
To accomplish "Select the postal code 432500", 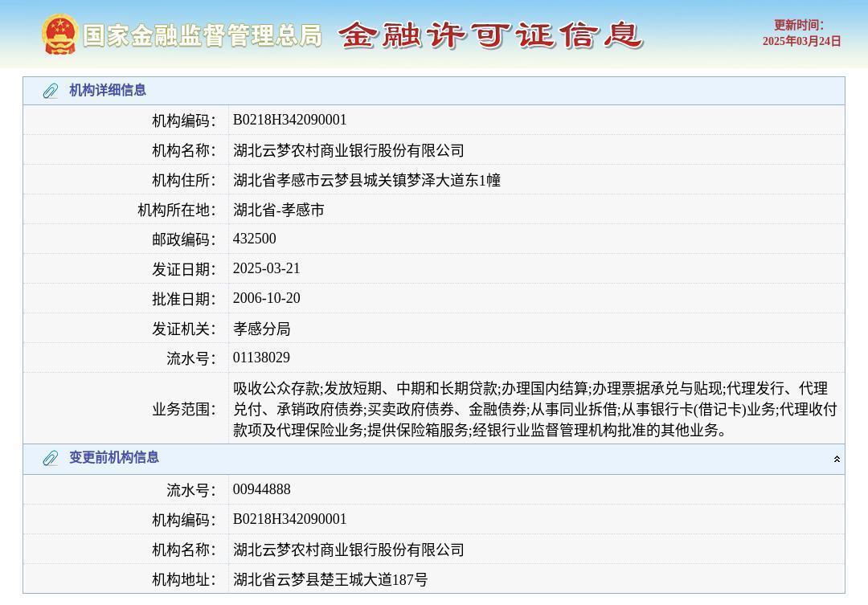I will [x=254, y=239].
